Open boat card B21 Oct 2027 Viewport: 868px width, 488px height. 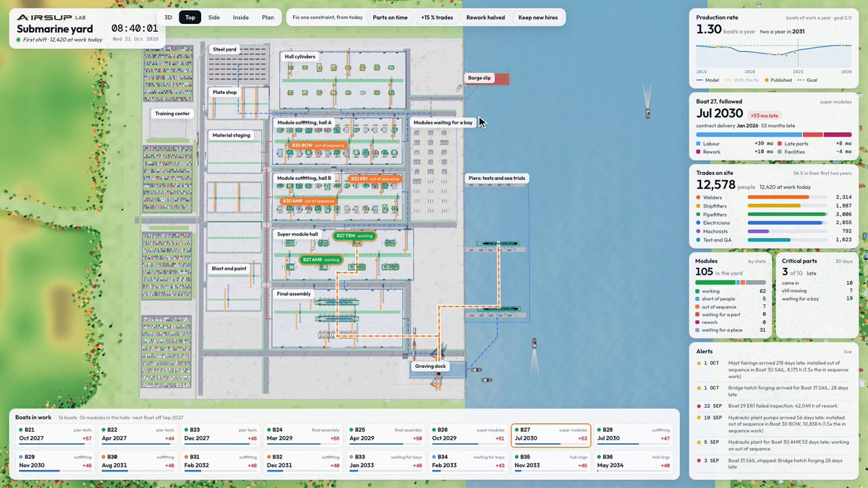tap(56, 435)
